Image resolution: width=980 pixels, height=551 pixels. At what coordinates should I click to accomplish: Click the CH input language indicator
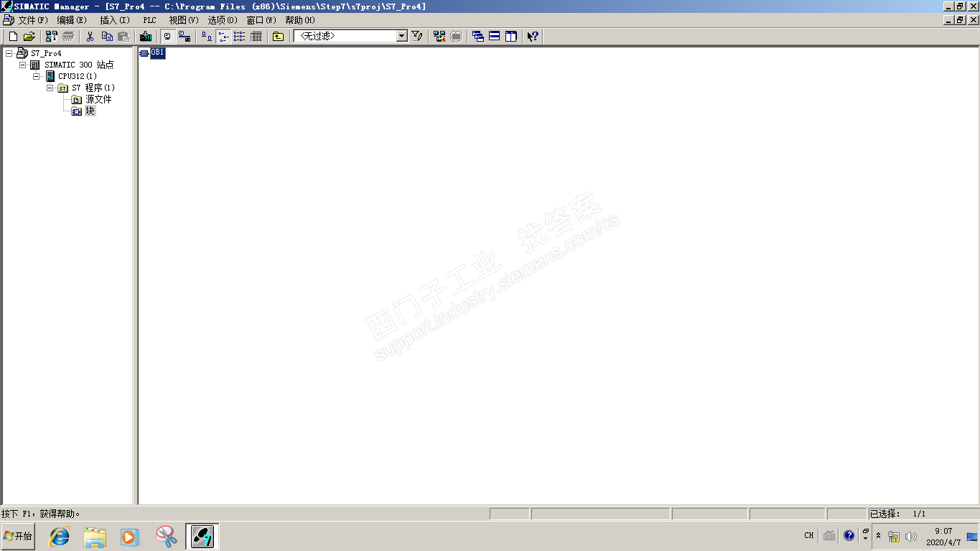[809, 536]
